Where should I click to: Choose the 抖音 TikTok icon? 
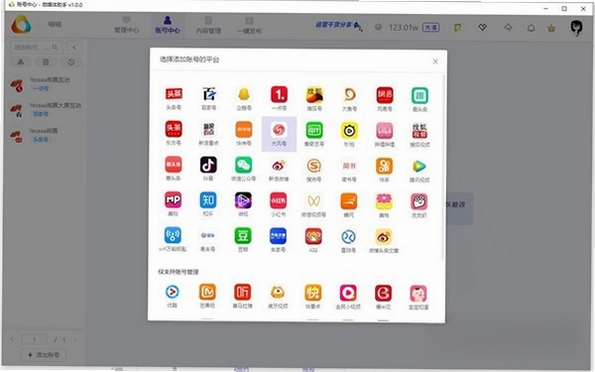point(208,165)
